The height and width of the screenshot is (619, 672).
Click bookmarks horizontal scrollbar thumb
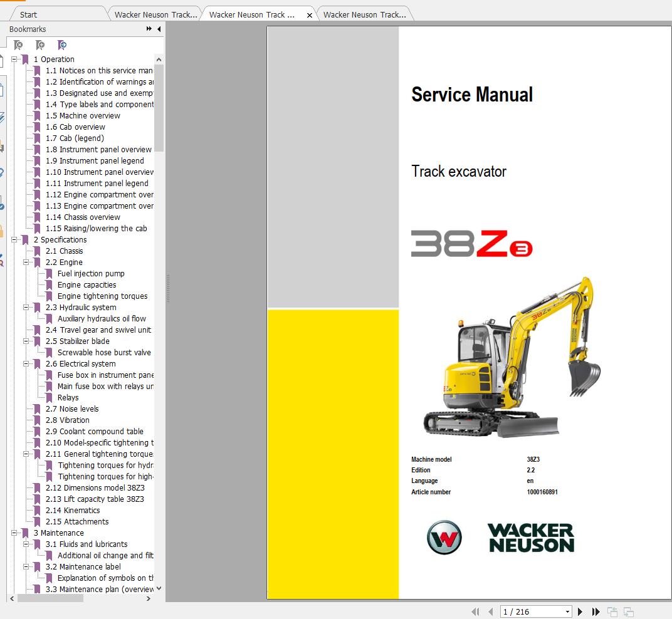(x=50, y=598)
